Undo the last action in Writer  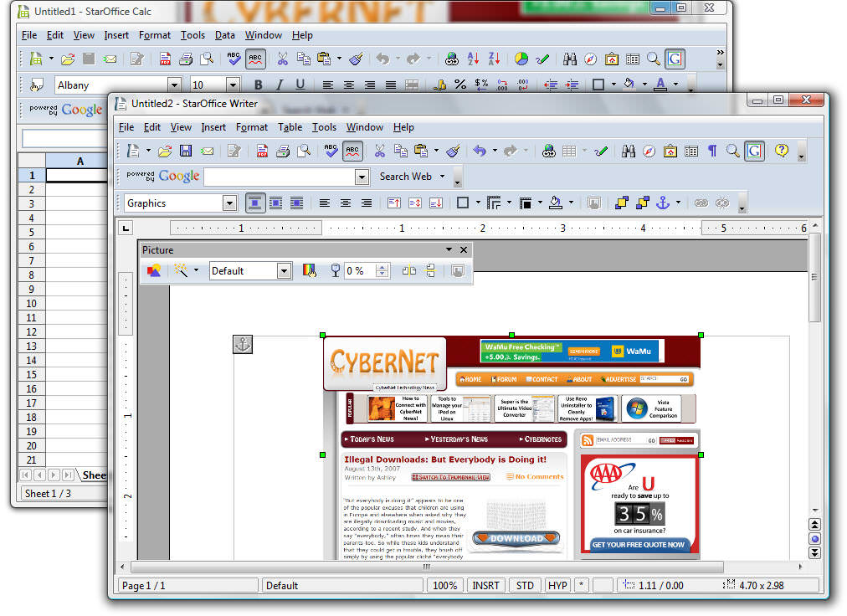pos(480,151)
